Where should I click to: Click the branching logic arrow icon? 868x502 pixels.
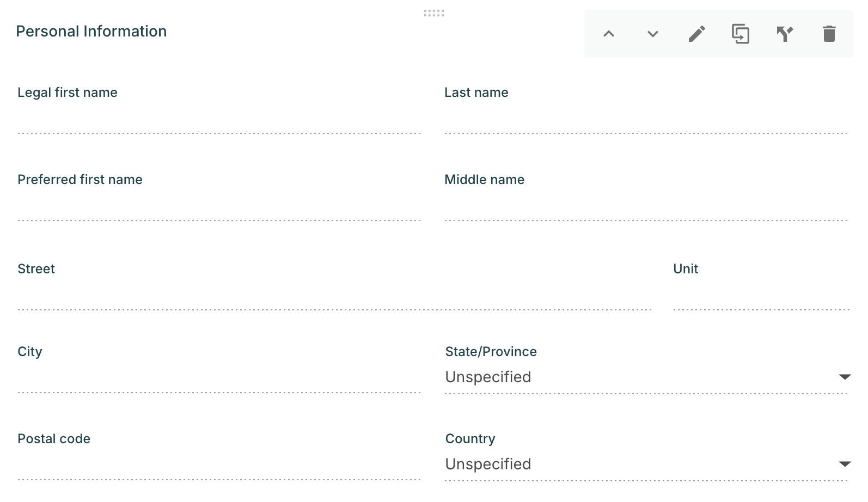785,34
